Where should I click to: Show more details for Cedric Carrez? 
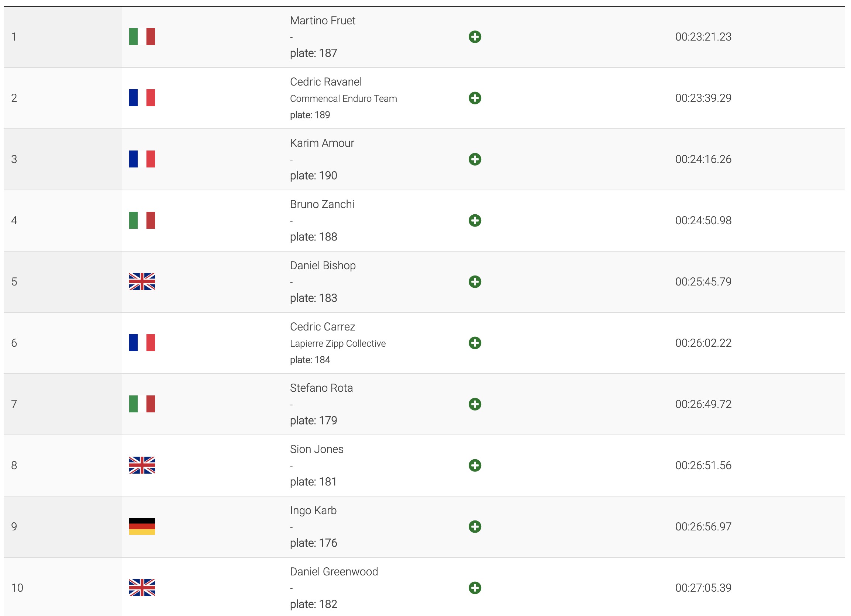[475, 343]
